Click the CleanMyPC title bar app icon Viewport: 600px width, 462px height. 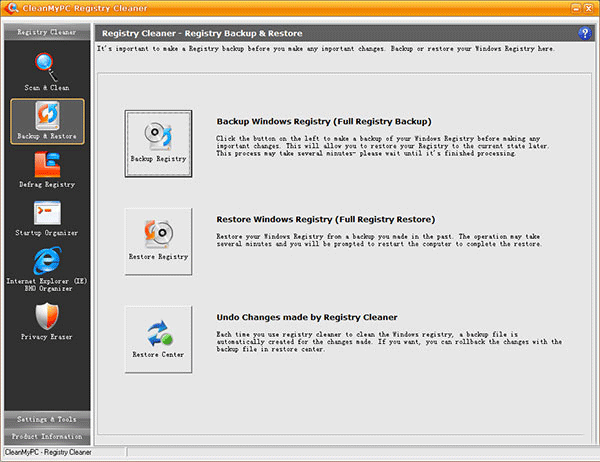click(9, 9)
